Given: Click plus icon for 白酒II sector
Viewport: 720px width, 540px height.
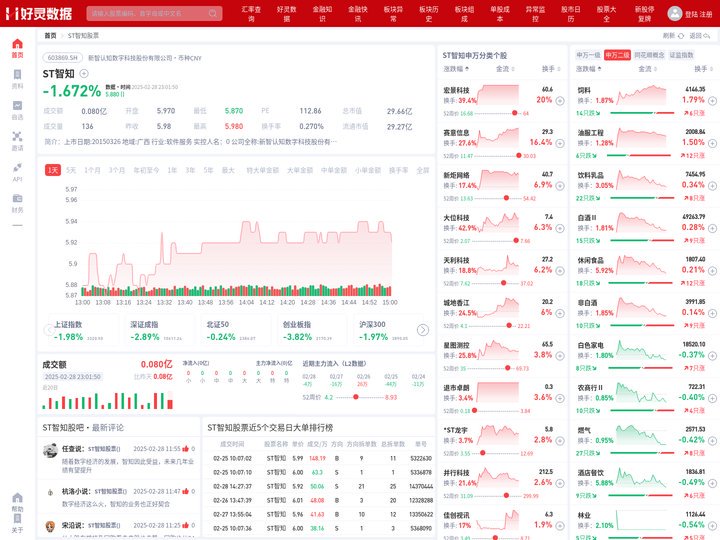Looking at the screenshot, I should (712, 228).
